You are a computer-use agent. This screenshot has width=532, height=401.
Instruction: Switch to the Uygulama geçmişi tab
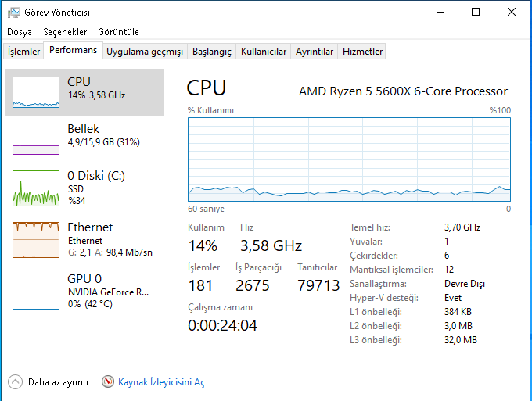[145, 52]
